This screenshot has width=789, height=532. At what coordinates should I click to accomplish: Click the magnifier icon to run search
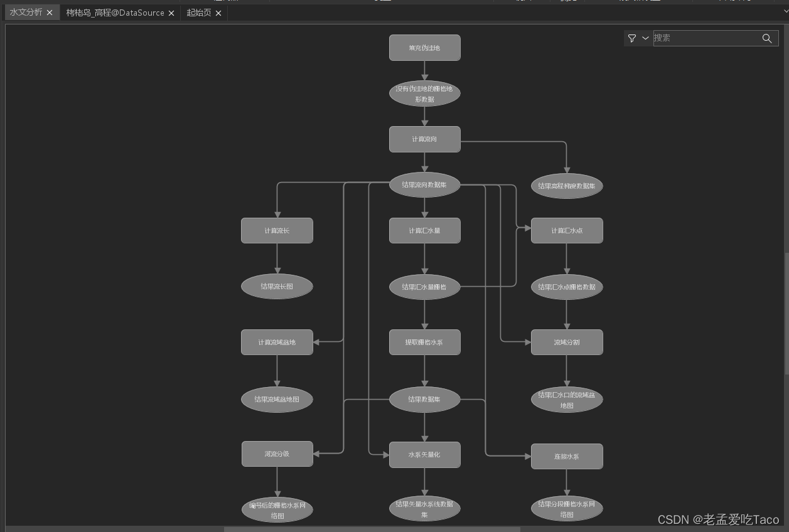pyautogui.click(x=767, y=38)
